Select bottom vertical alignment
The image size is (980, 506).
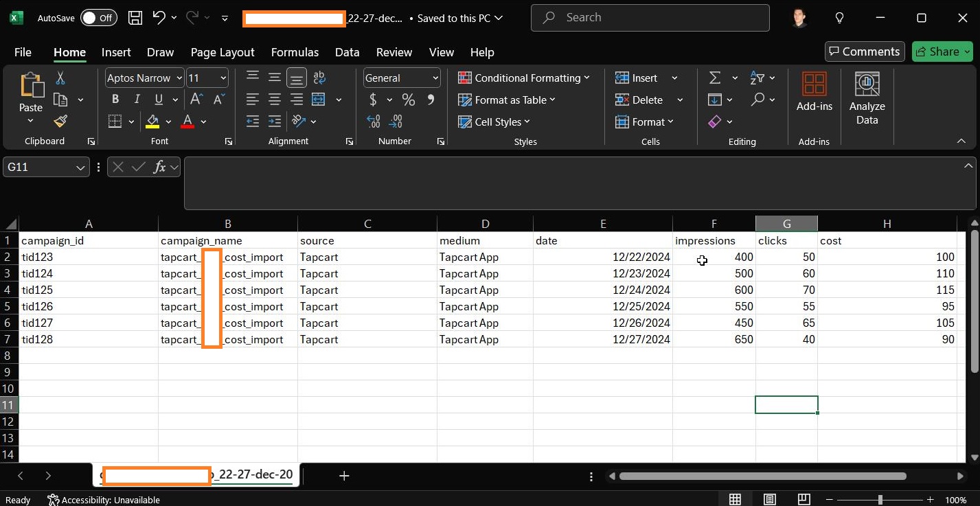(x=297, y=77)
